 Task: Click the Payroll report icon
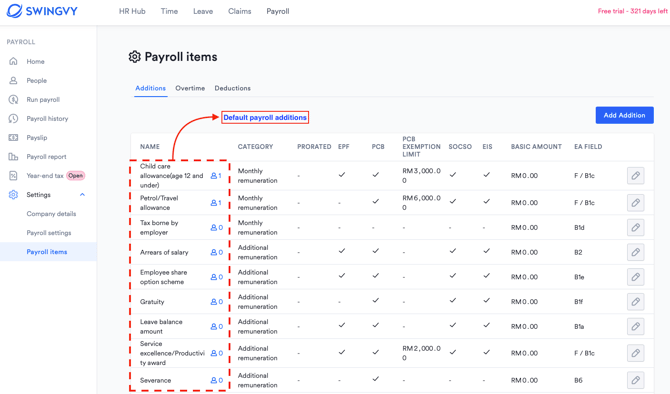[13, 156]
